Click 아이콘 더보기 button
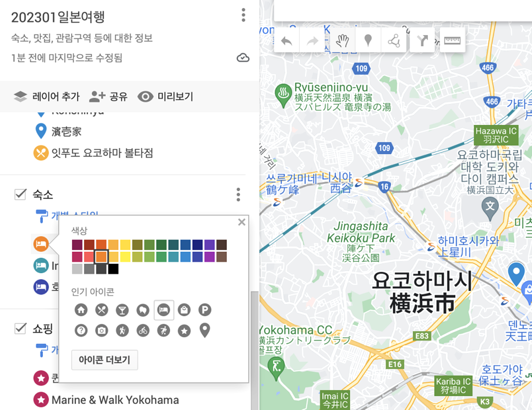Image resolution: width=532 pixels, height=410 pixels. tap(104, 360)
